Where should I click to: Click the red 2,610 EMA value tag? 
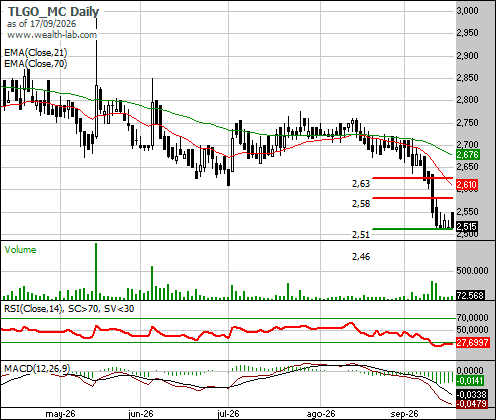[467, 184]
